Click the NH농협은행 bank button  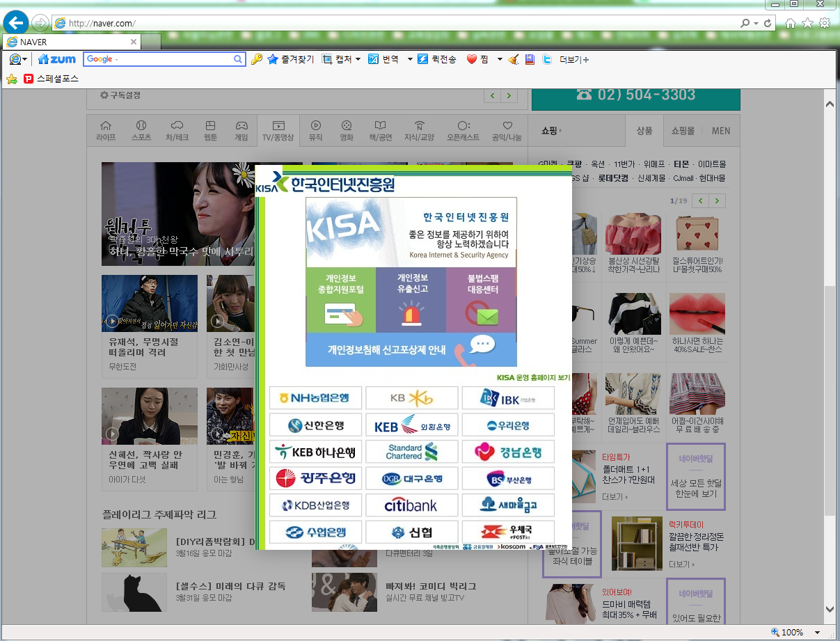[315, 398]
